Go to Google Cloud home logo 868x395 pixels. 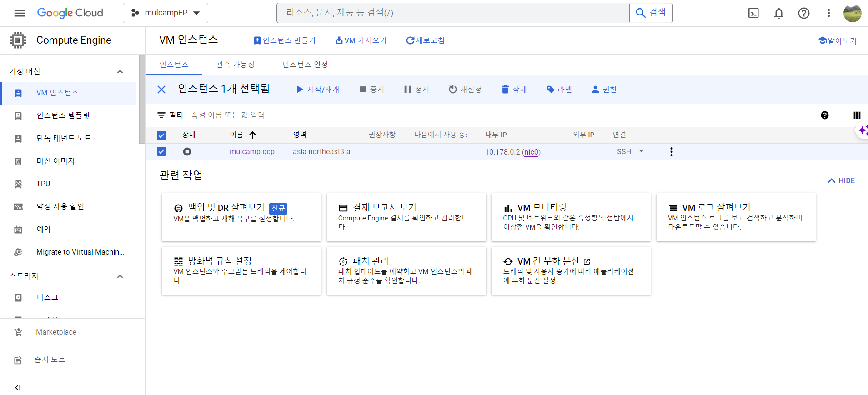(70, 13)
